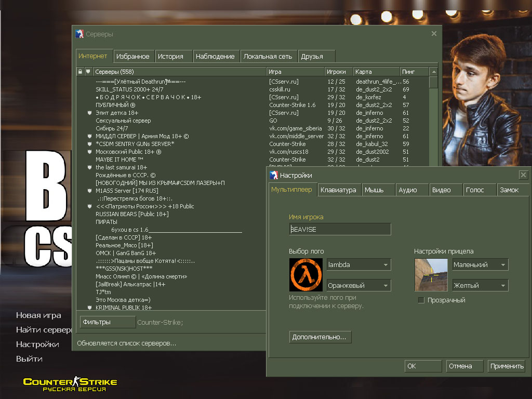Select the Локальная сеть tab

point(268,56)
